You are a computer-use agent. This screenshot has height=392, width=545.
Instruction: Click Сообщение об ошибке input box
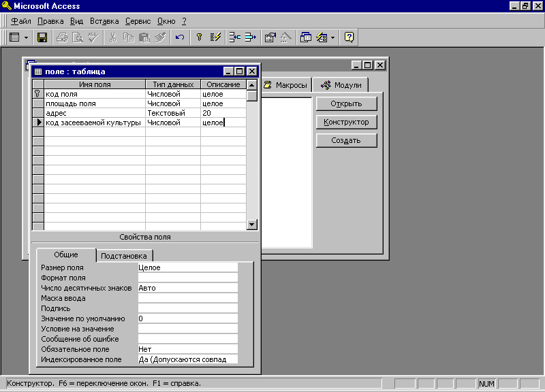pyautogui.click(x=188, y=339)
